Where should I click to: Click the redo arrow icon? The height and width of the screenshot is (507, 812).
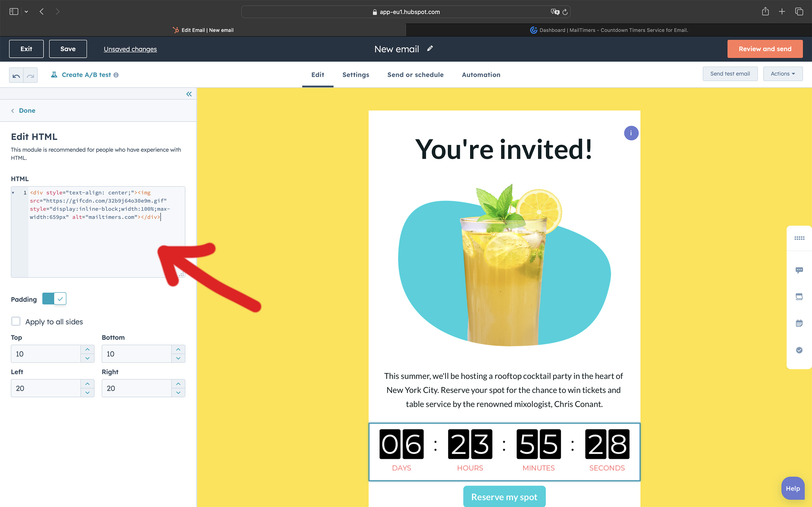30,75
